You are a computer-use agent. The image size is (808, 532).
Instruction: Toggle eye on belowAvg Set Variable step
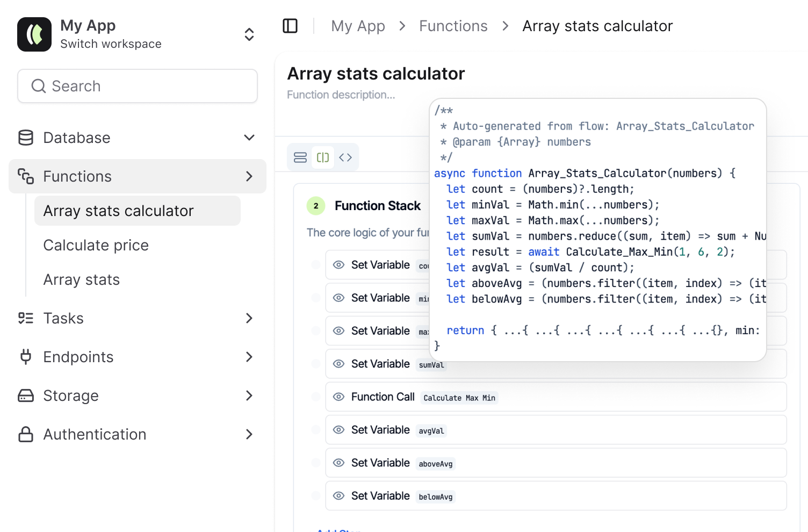click(x=338, y=496)
